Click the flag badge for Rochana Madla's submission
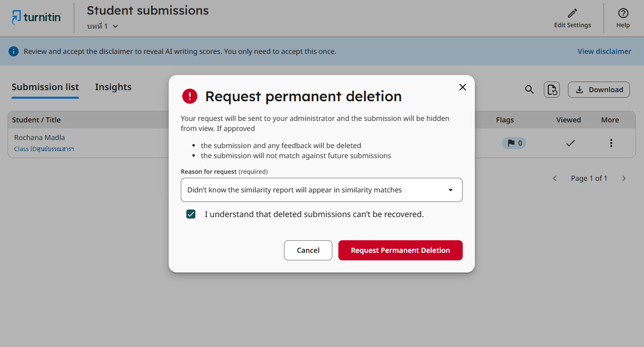Image resolution: width=644 pixels, height=347 pixels. click(x=514, y=143)
